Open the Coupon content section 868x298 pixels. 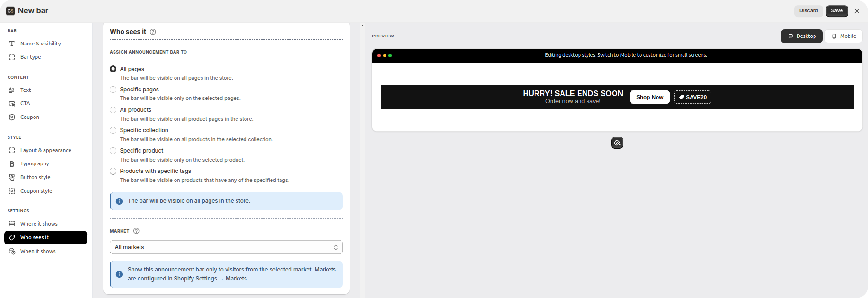pyautogui.click(x=45, y=117)
